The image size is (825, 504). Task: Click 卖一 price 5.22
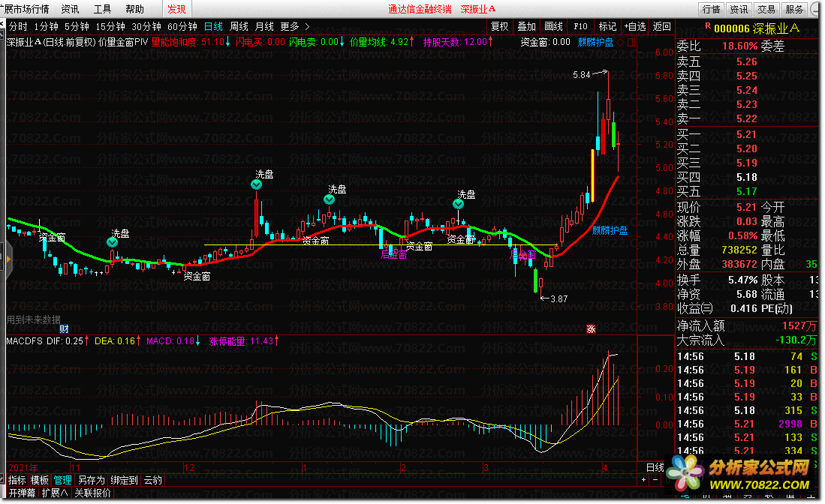point(747,118)
